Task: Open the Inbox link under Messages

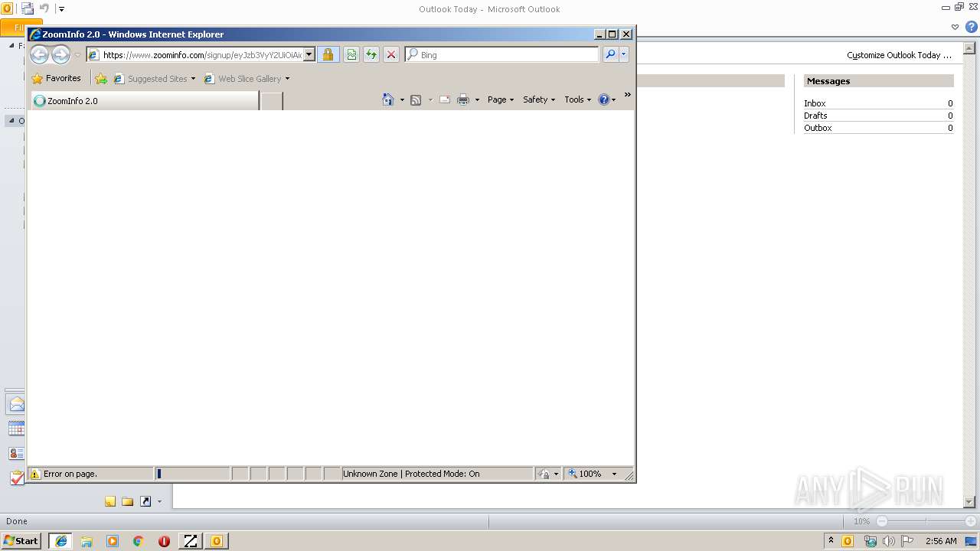Action: point(815,103)
